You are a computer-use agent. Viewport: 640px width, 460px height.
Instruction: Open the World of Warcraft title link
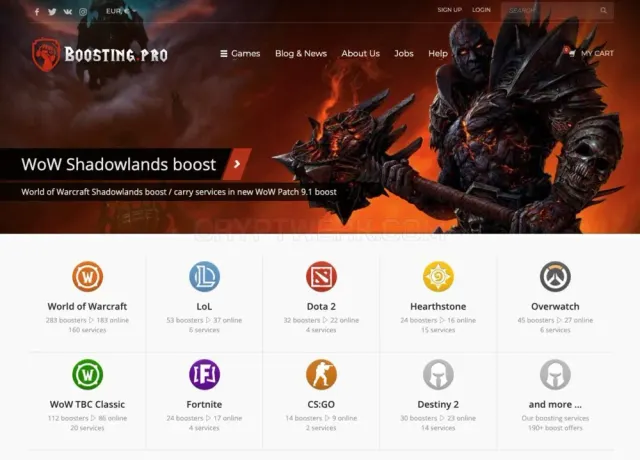click(87, 307)
